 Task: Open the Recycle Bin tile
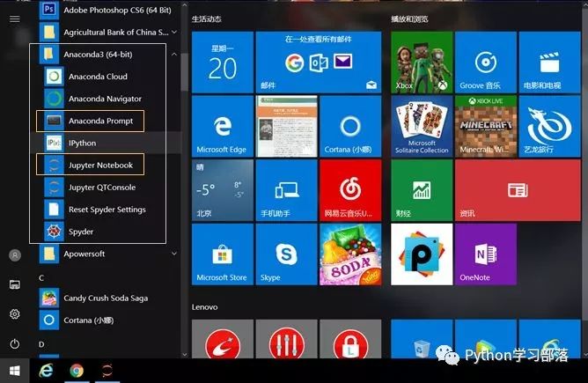(x=422, y=339)
